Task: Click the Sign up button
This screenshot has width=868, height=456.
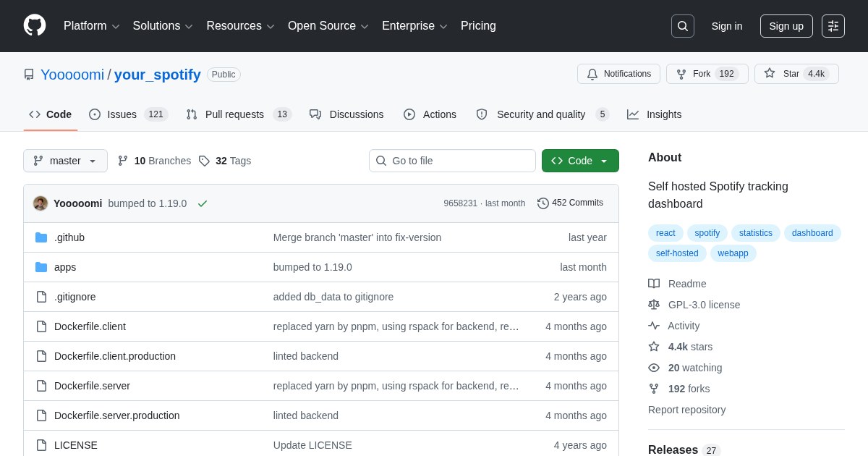Action: tap(786, 26)
